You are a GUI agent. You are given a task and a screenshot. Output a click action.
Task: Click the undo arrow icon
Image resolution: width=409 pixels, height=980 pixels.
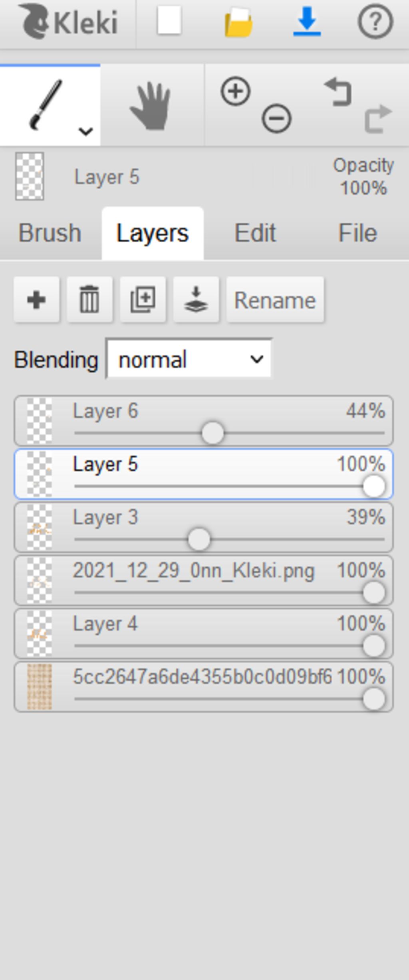(338, 92)
